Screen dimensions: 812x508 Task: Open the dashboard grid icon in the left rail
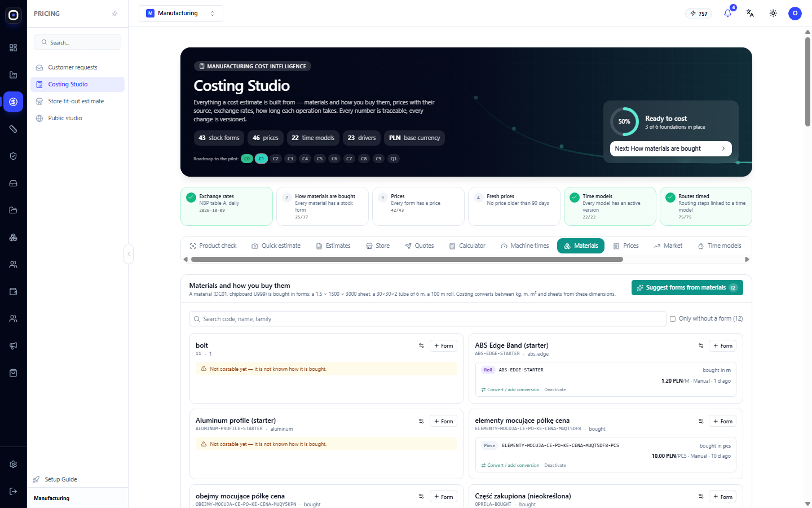[x=14, y=48]
